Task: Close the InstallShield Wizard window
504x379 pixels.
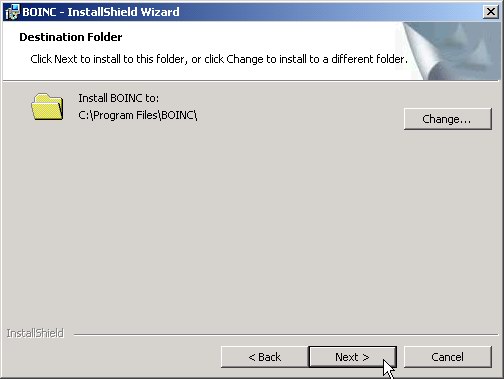Action: click(490, 12)
